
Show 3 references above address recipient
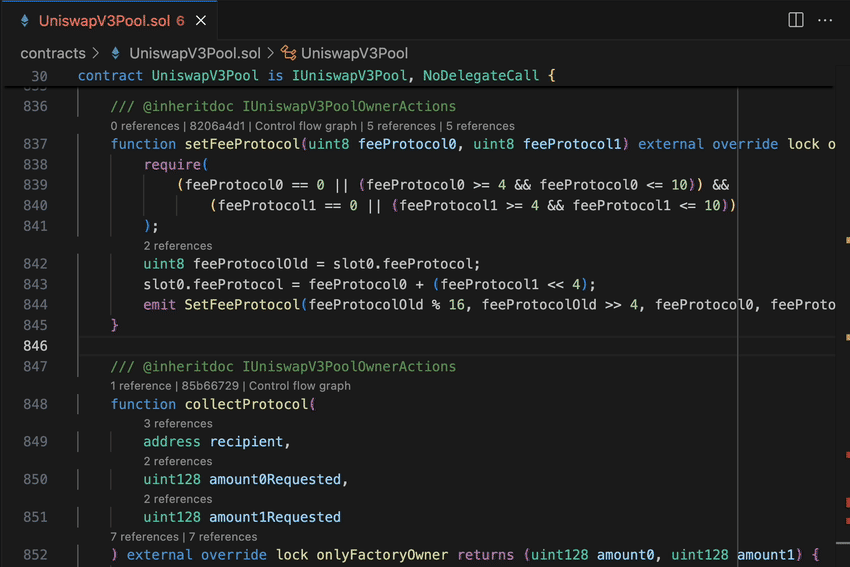(x=177, y=424)
